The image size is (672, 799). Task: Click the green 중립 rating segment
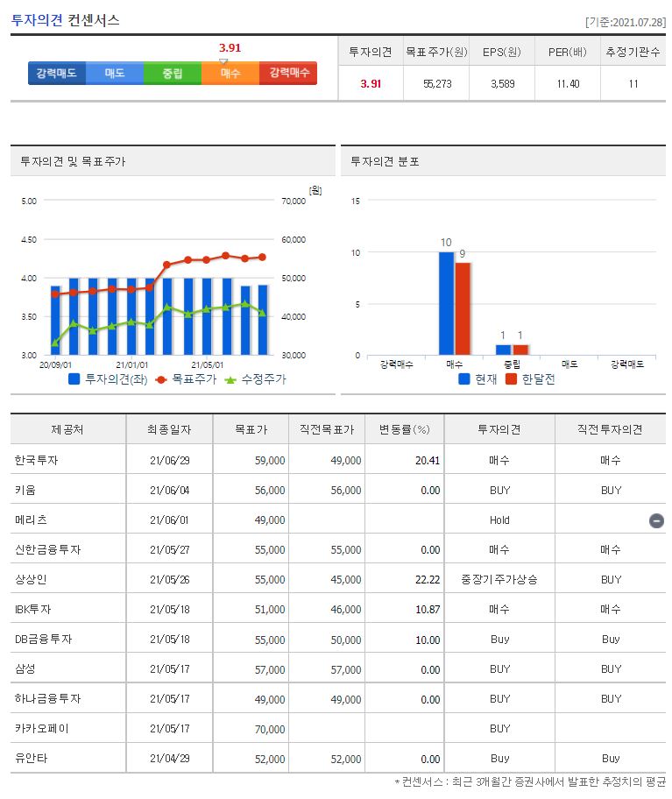[173, 73]
